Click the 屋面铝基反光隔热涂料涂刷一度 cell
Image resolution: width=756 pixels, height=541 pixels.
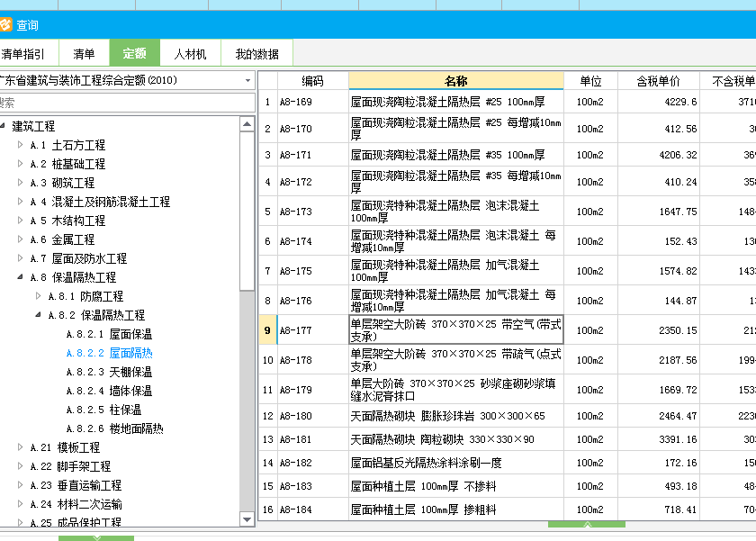click(455, 463)
